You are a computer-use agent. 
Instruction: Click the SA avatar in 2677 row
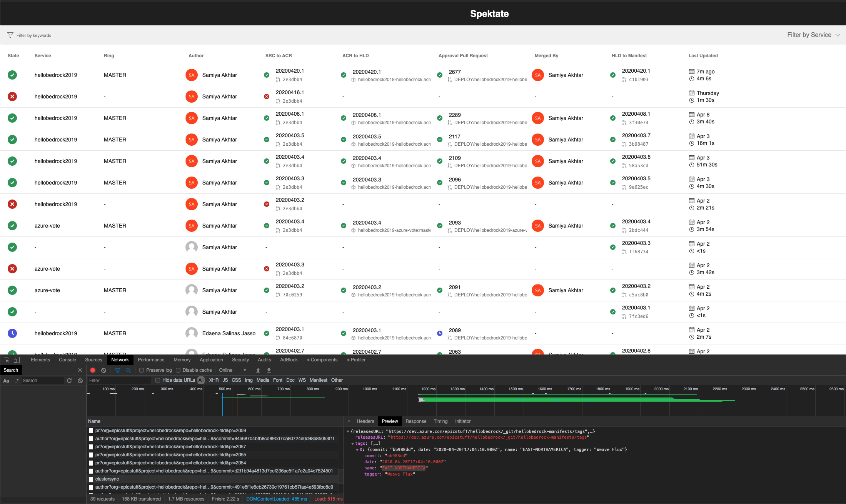[x=538, y=75]
